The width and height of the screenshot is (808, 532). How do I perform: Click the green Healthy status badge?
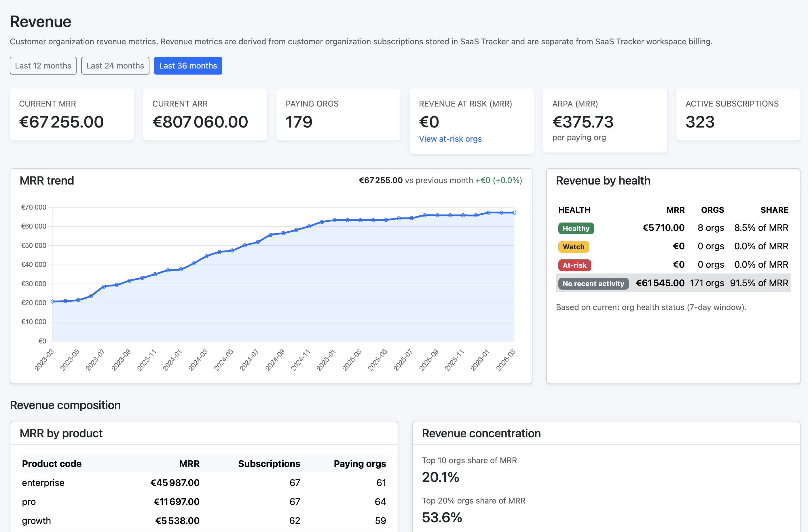pos(575,228)
